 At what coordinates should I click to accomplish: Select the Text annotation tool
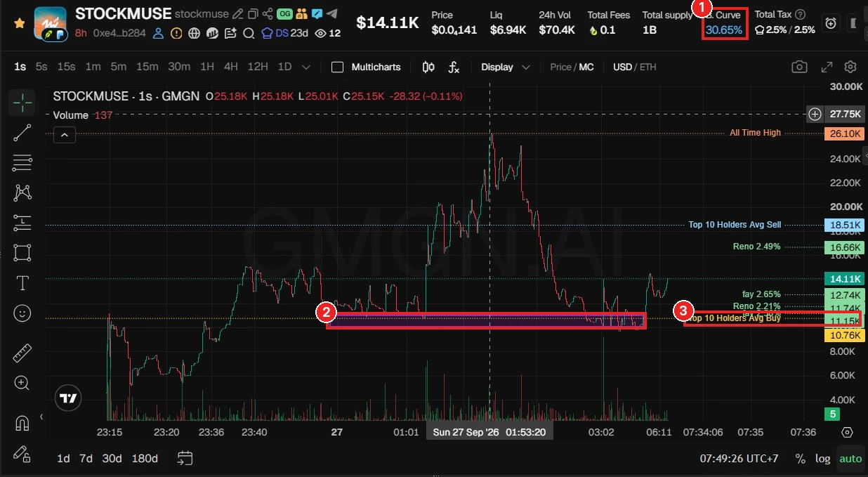tap(22, 283)
